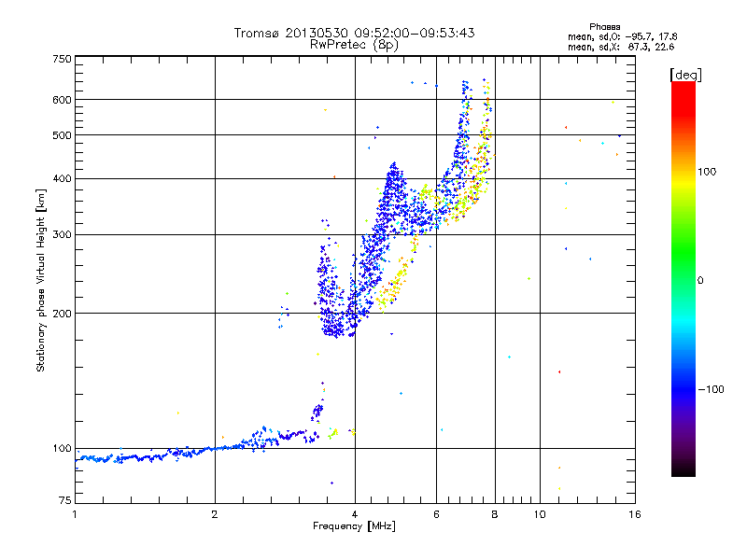Click the x-axis tick label '6'
Screen dimensions: 747x560
(436, 514)
